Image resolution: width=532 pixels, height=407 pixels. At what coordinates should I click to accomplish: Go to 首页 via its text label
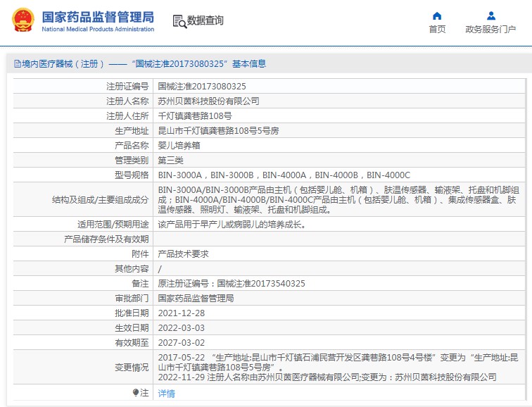pyautogui.click(x=437, y=30)
